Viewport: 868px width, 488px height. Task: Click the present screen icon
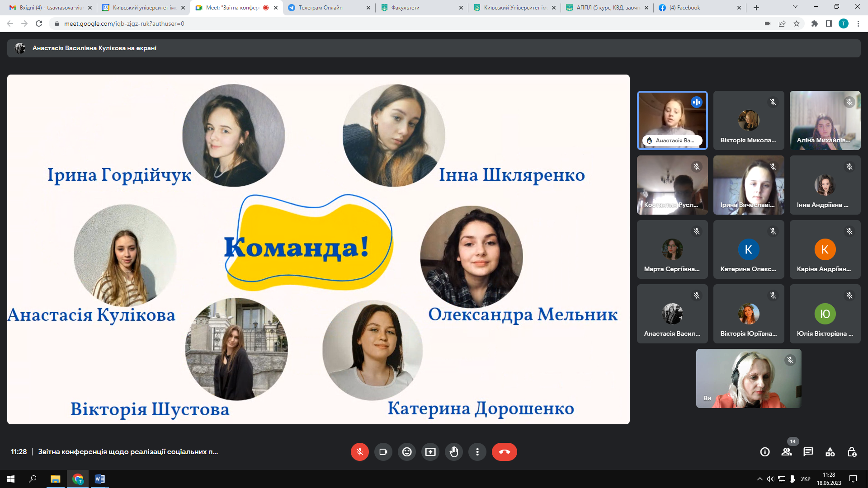click(430, 452)
